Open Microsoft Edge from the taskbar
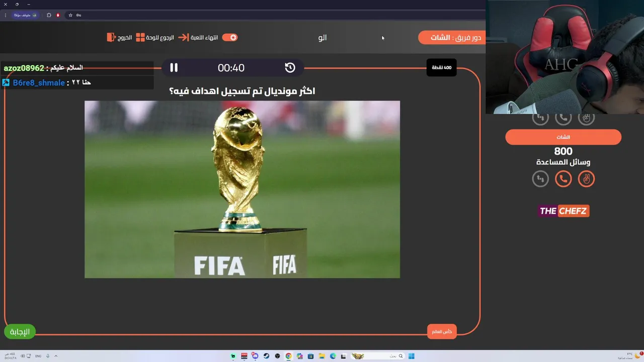The height and width of the screenshot is (362, 644). point(333,356)
